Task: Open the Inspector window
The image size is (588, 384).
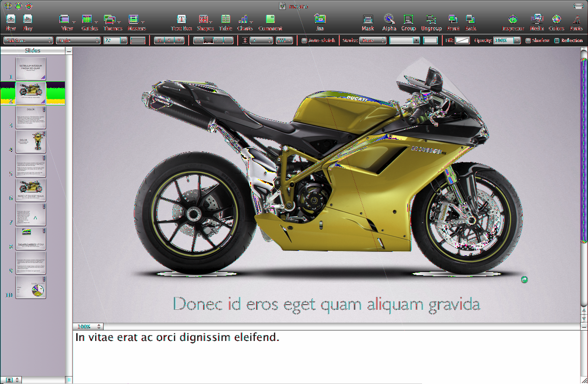Action: (513, 22)
